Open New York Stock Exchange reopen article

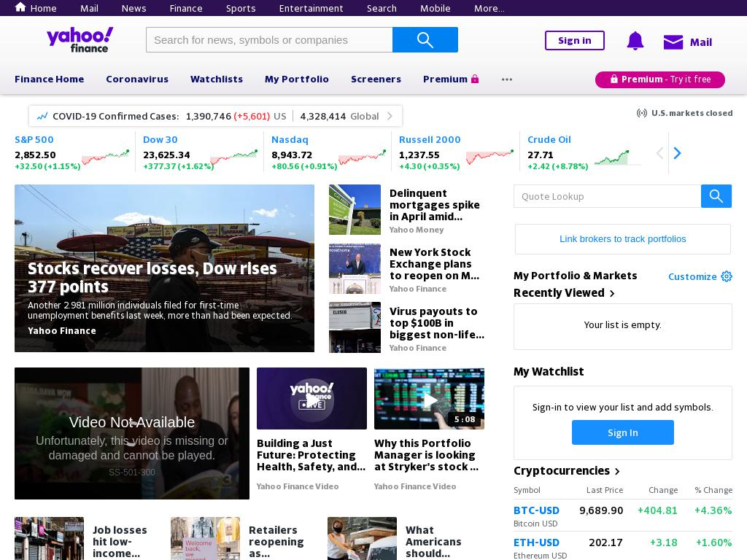coord(434,264)
